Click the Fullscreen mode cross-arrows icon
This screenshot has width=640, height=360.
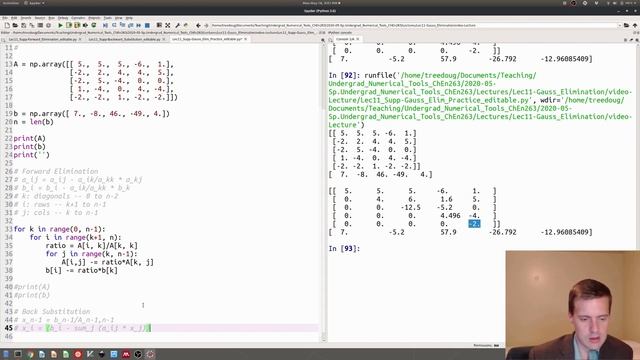point(168,25)
